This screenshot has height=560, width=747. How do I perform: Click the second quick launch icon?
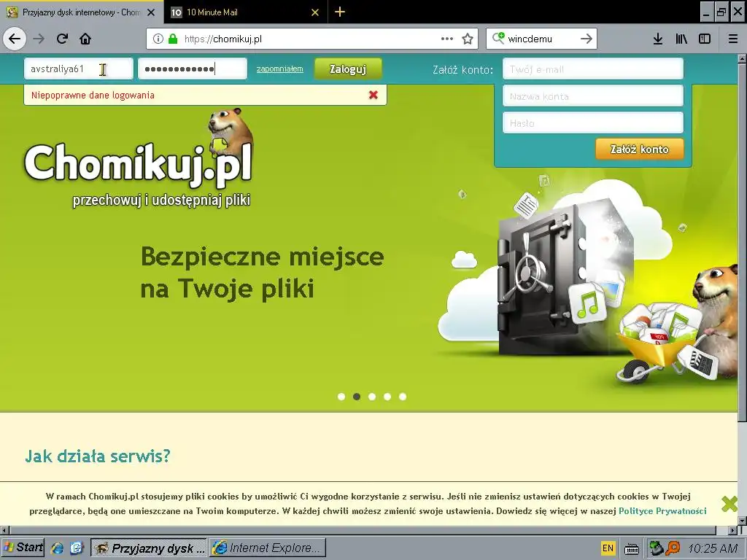[x=77, y=548]
